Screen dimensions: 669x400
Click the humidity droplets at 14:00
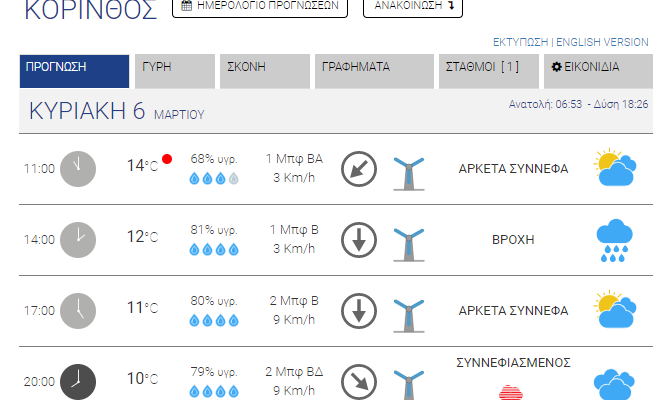pos(215,250)
